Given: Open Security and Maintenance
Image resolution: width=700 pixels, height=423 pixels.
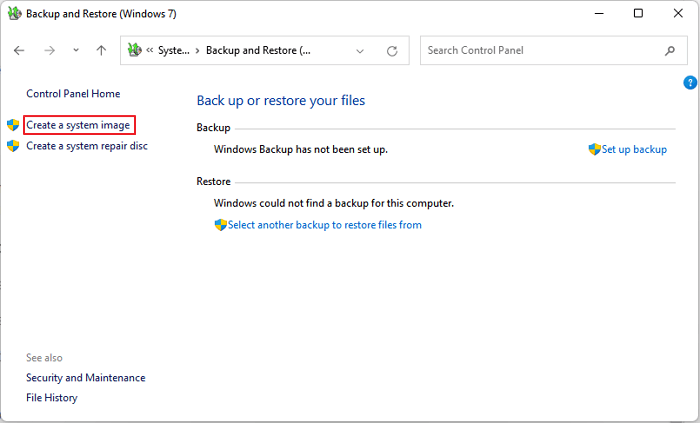Looking at the screenshot, I should pyautogui.click(x=86, y=378).
